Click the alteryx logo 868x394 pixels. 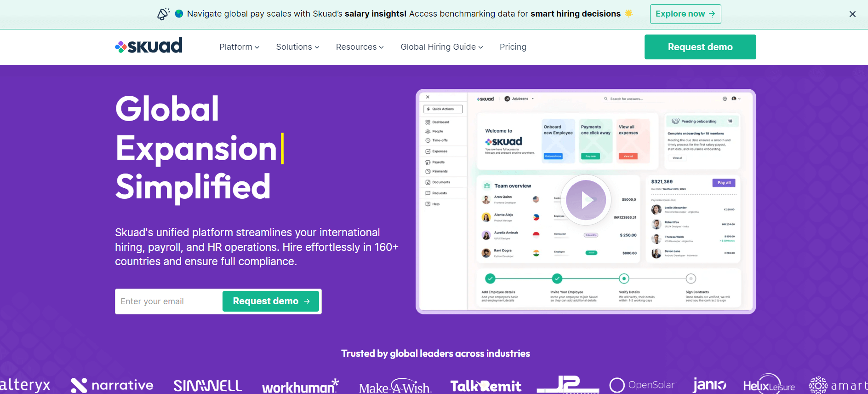[x=25, y=385]
